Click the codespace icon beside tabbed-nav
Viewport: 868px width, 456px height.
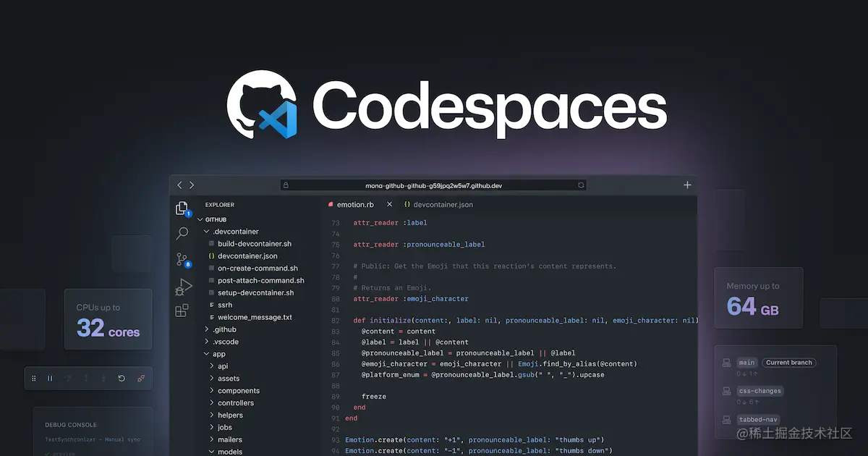726,419
